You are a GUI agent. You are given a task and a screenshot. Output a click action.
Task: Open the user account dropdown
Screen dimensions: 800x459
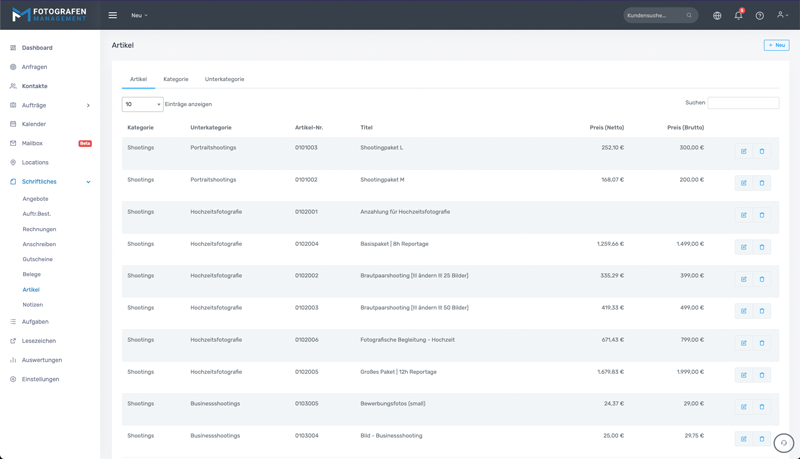781,15
